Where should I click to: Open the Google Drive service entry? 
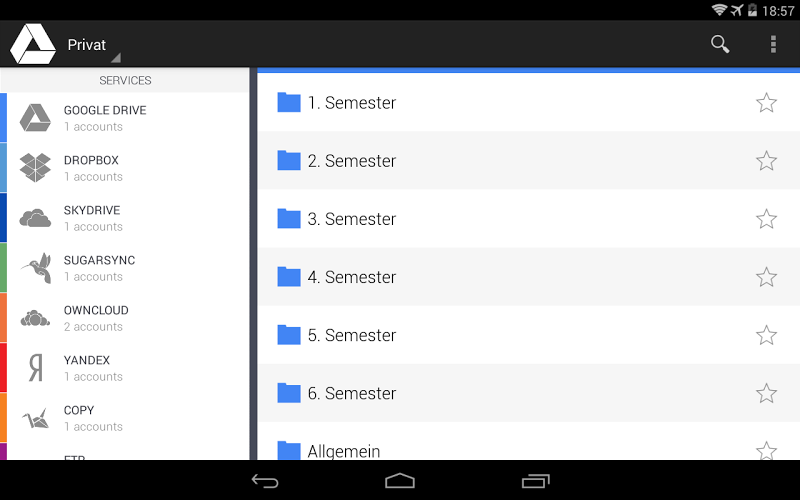click(124, 118)
